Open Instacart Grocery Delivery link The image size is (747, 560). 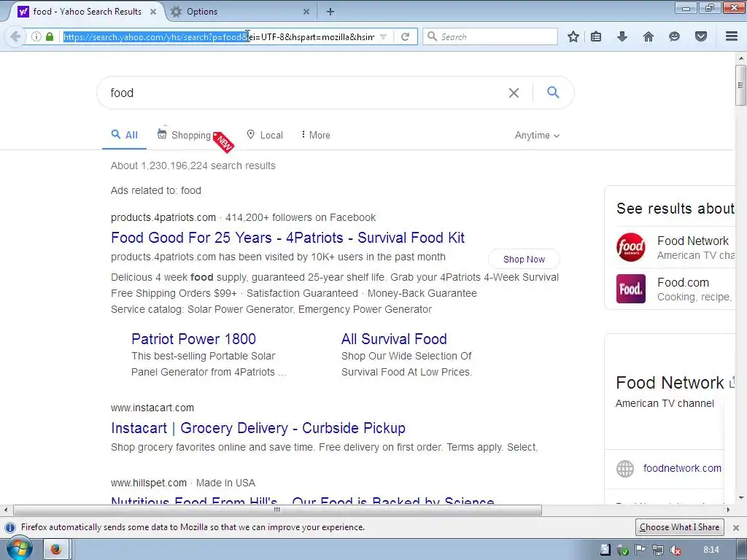tap(258, 428)
